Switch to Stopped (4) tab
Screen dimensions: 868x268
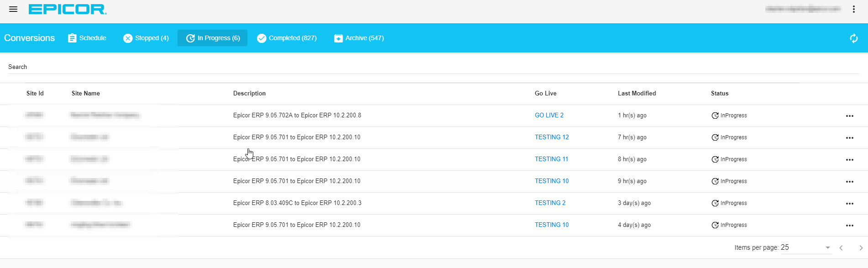146,38
